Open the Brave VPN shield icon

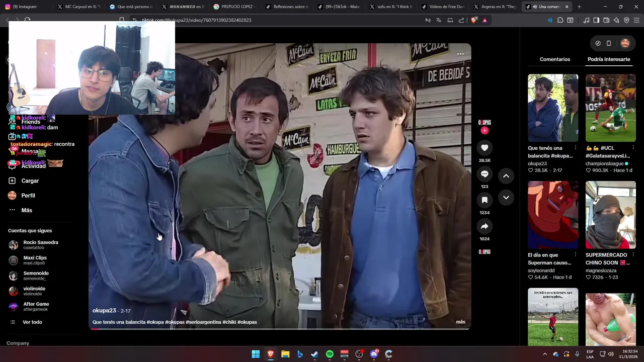point(626,20)
